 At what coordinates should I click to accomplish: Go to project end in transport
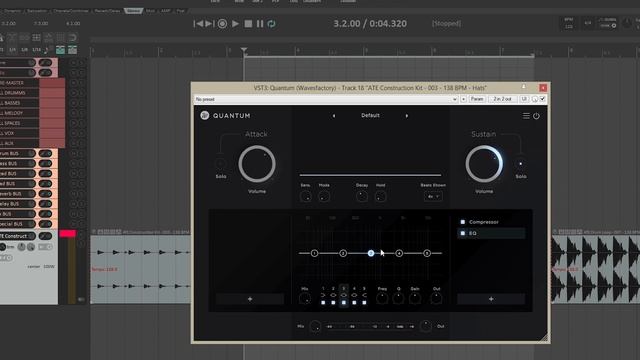pyautogui.click(x=209, y=24)
